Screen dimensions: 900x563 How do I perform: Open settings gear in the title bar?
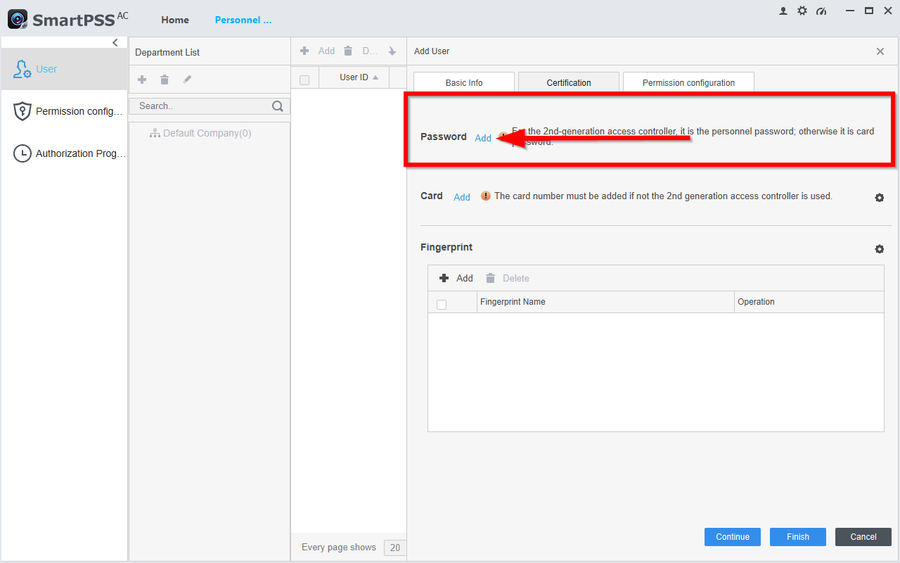click(802, 11)
